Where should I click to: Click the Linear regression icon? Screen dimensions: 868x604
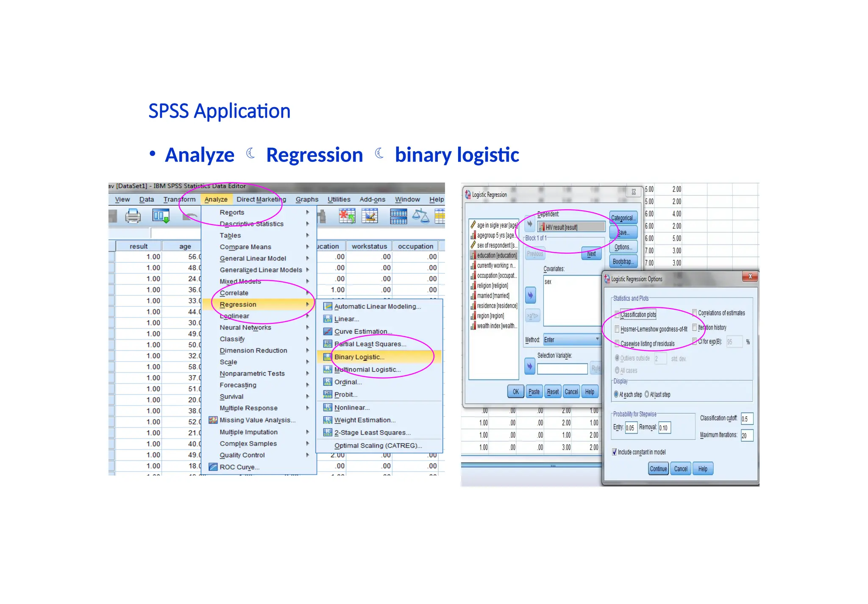coord(328,319)
